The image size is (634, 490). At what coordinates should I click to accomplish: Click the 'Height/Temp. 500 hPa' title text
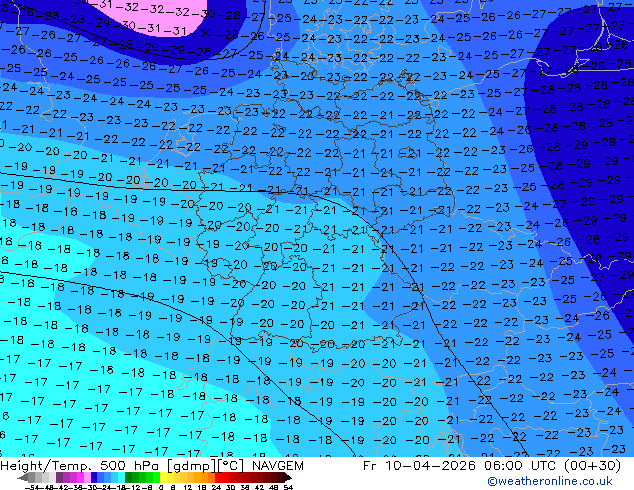[x=81, y=466]
